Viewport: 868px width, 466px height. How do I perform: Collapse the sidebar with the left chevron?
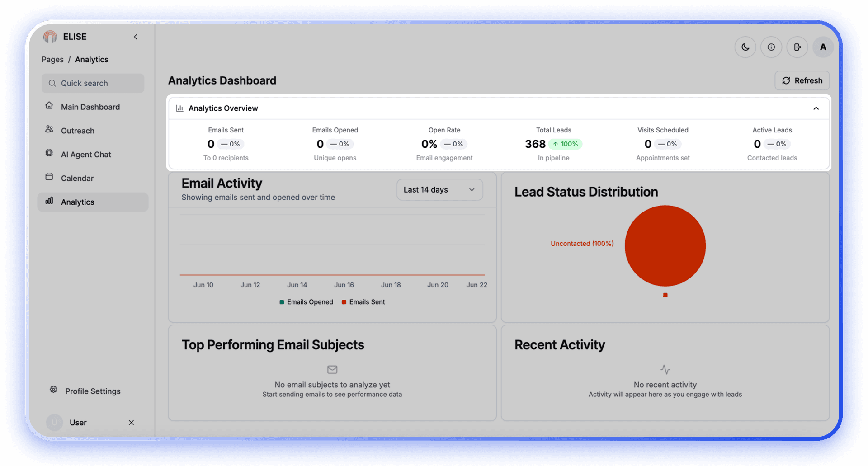[x=136, y=37]
